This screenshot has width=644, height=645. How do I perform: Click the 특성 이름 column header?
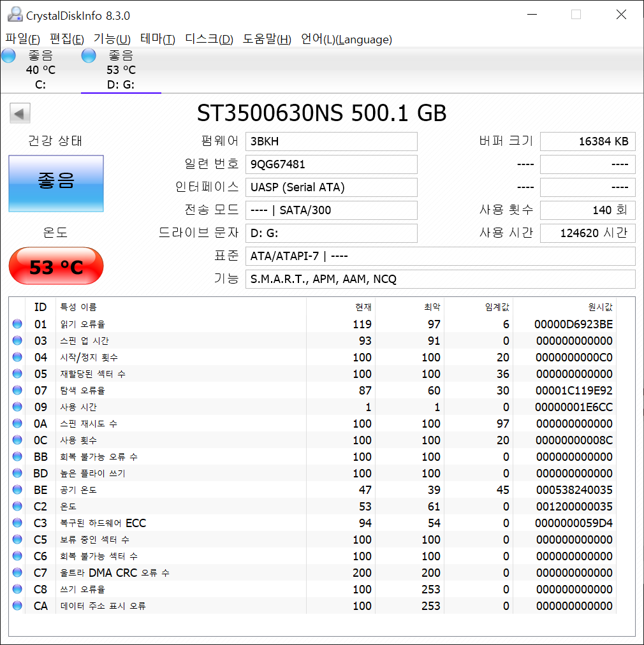(x=78, y=307)
